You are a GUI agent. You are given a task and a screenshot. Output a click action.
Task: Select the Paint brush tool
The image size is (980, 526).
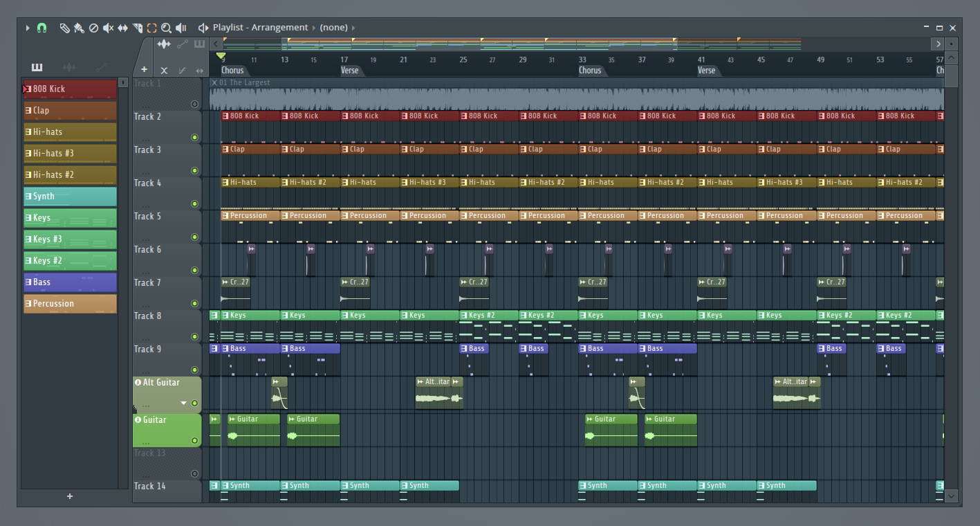80,28
